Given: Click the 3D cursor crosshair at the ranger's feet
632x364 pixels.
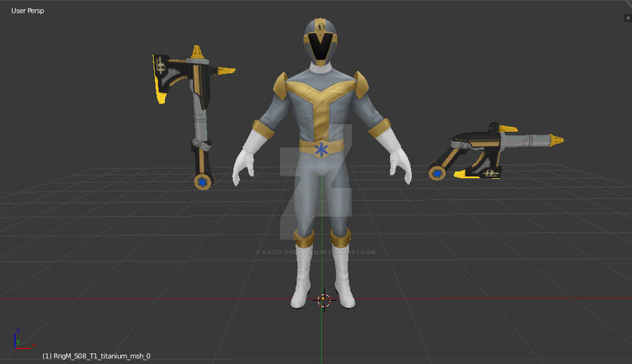Looking at the screenshot, I should pyautogui.click(x=324, y=300).
